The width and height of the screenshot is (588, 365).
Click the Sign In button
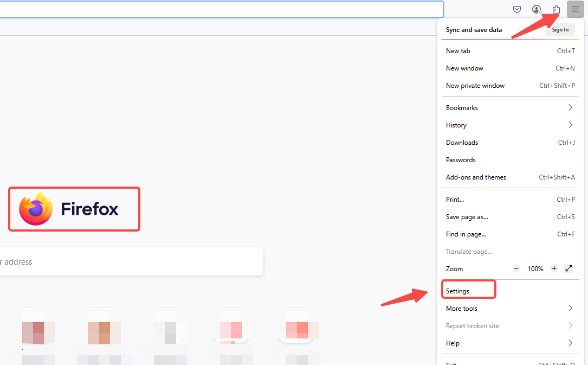pos(560,30)
